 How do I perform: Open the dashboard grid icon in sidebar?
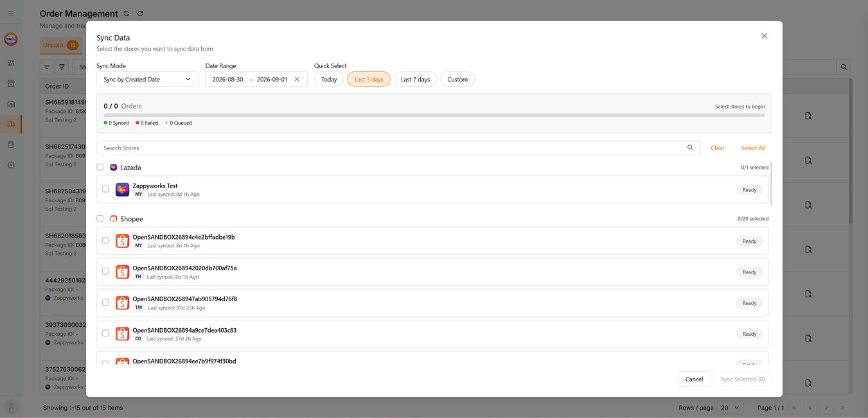point(11,63)
